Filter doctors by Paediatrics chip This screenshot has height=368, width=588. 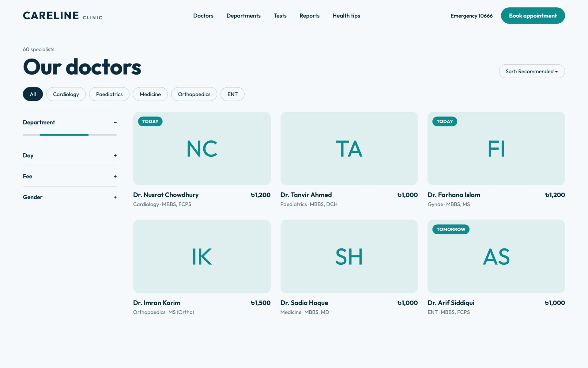109,94
